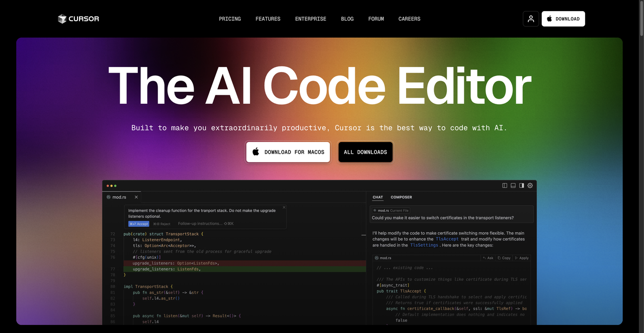644x333 pixels.
Task: Click Download for macOS
Action: click(288, 152)
